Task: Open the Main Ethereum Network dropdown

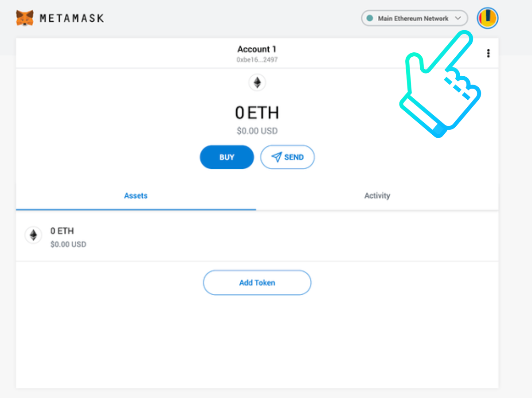Action: pos(415,19)
